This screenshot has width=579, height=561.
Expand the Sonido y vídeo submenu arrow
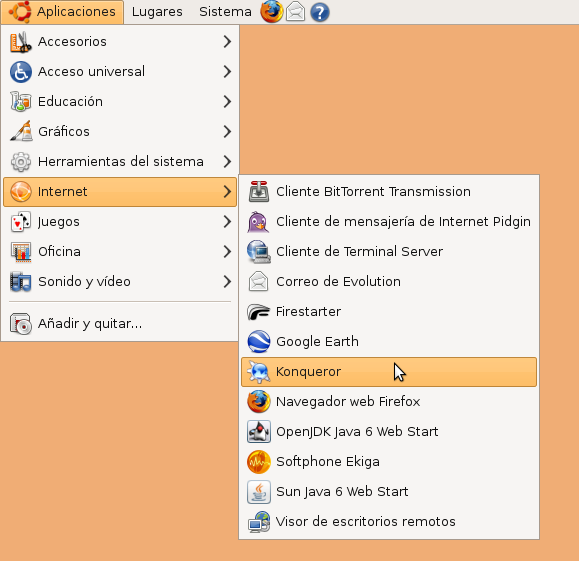(x=227, y=281)
